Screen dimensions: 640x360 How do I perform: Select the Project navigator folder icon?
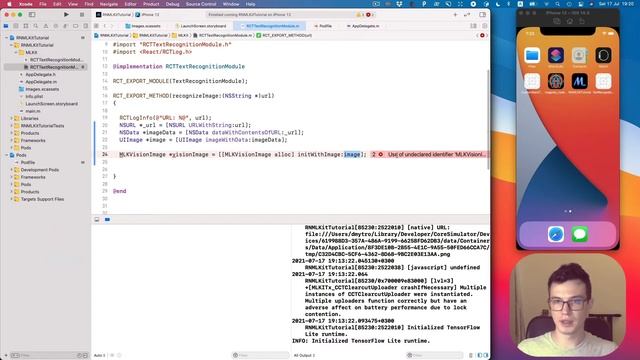point(6,26)
